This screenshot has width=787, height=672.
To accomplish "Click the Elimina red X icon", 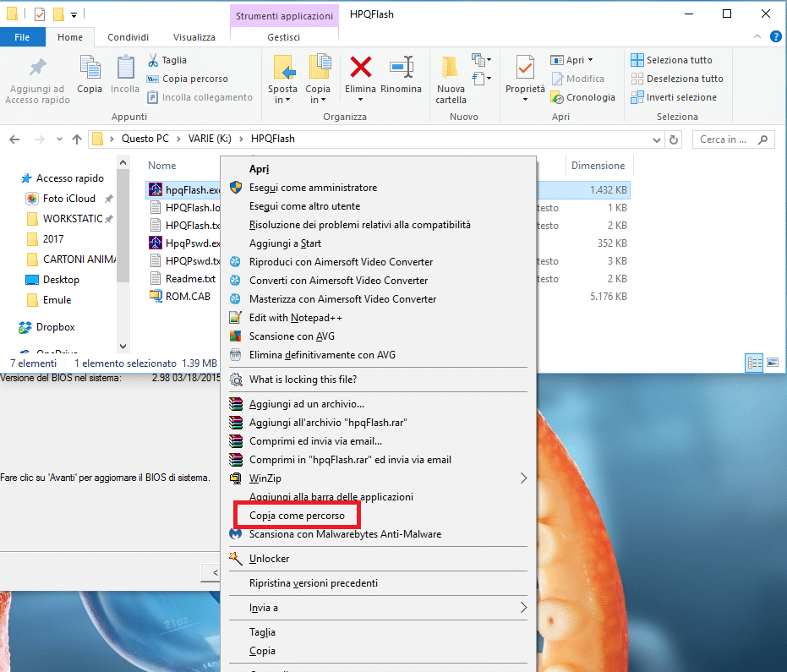I will 360,68.
